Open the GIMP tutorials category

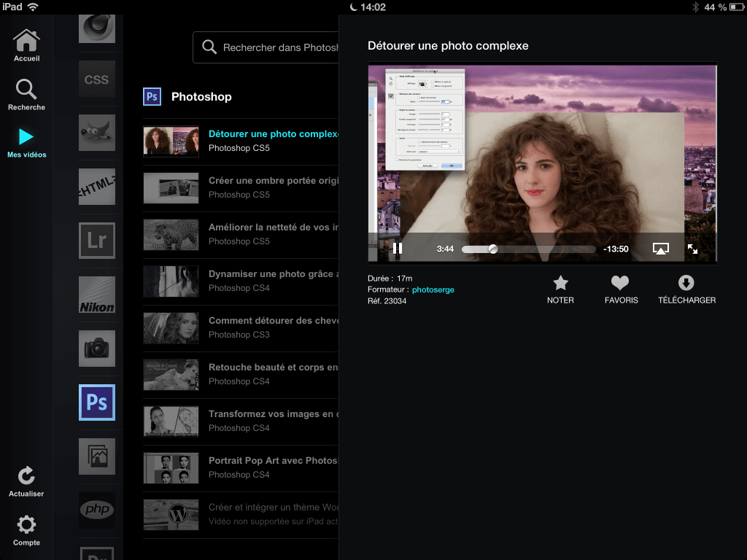[x=98, y=133]
